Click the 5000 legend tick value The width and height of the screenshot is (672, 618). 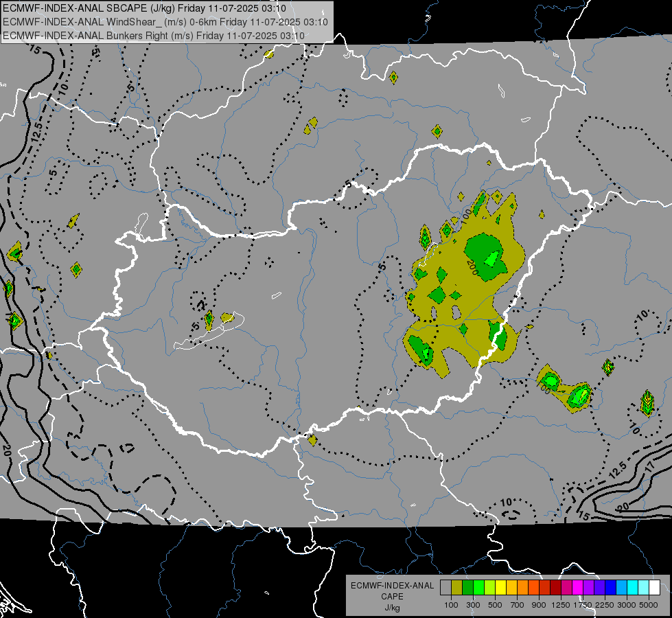649,605
